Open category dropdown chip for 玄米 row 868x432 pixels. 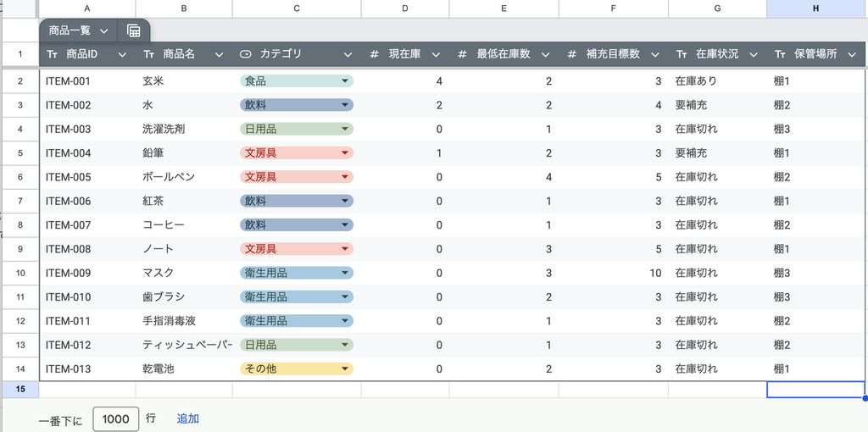click(x=297, y=81)
